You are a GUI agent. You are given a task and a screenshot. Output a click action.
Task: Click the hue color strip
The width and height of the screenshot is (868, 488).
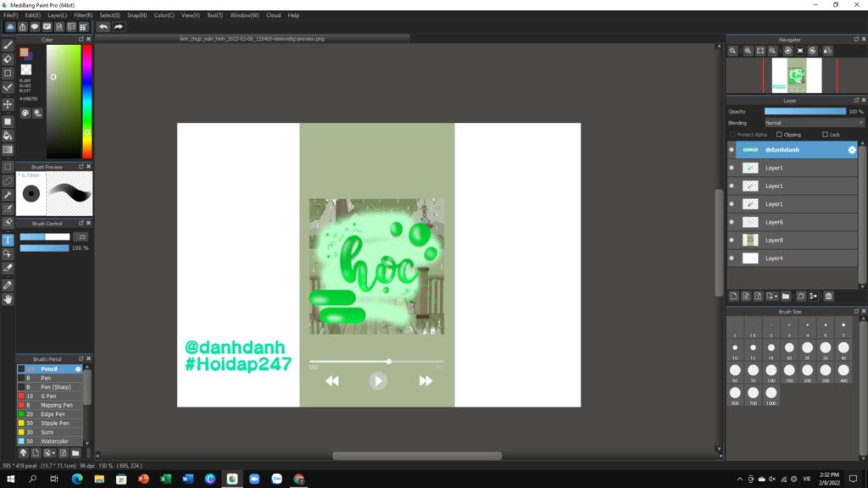coord(87,102)
